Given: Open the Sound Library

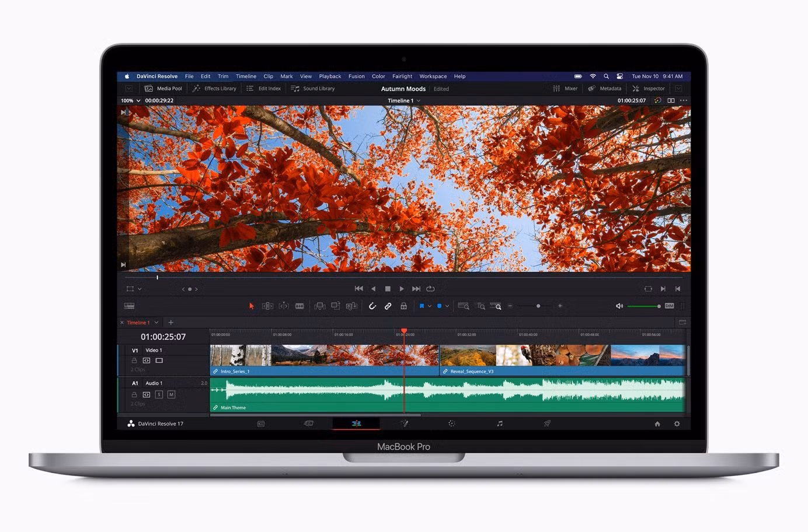Looking at the screenshot, I should click(314, 88).
